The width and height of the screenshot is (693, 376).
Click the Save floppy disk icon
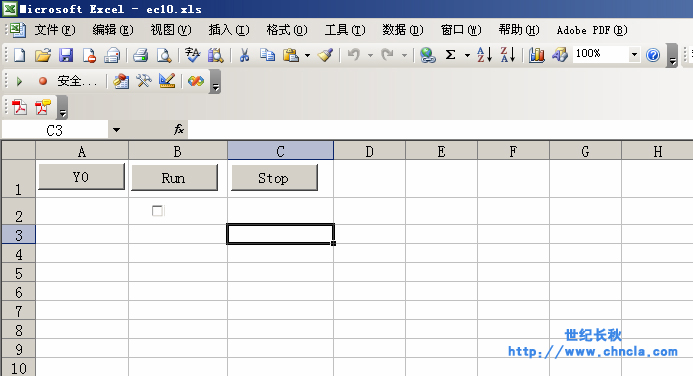tap(66, 55)
